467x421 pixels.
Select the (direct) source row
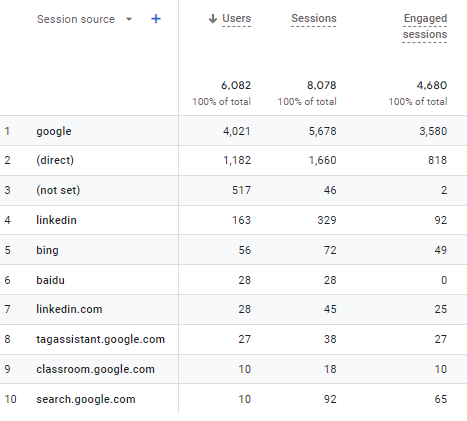coord(233,160)
